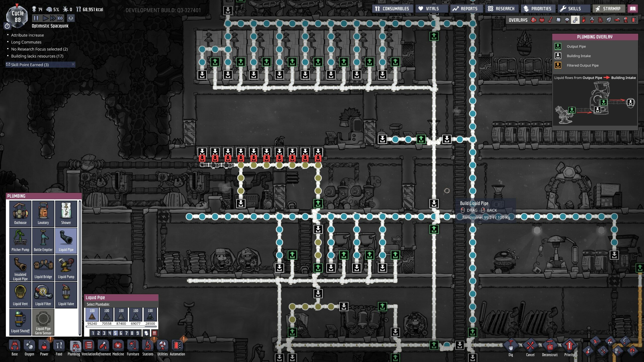This screenshot has width=644, height=362.
Task: Select the Liquid Valve building
Action: pos(66,295)
